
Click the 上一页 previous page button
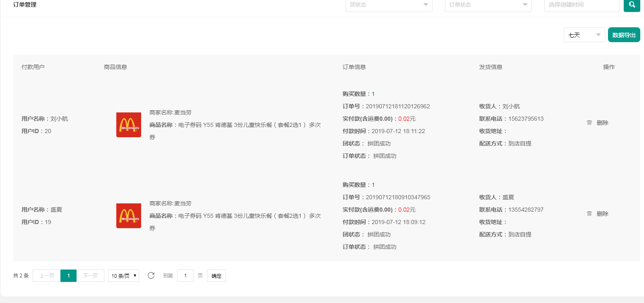pos(46,276)
